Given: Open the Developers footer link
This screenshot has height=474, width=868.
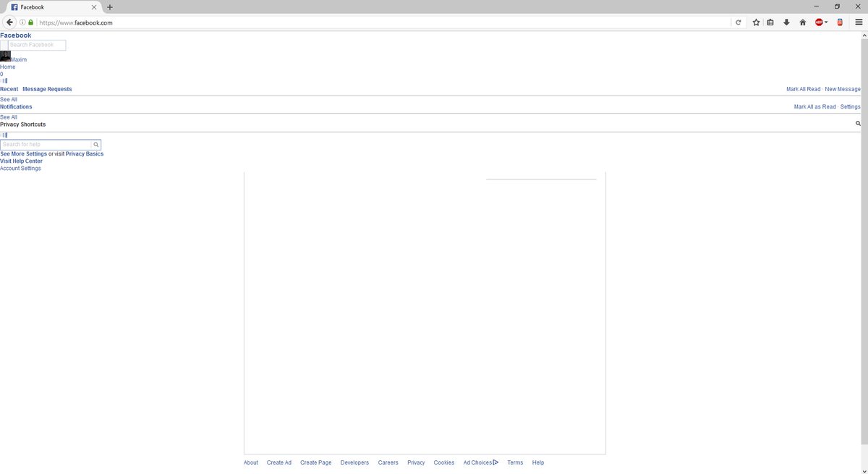Looking at the screenshot, I should coord(354,462).
